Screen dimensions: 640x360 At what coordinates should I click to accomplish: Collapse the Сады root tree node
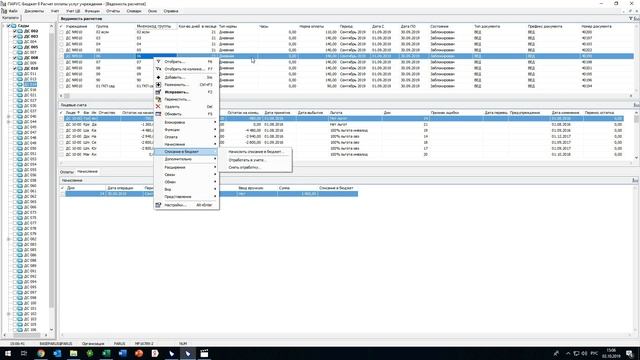[4, 26]
